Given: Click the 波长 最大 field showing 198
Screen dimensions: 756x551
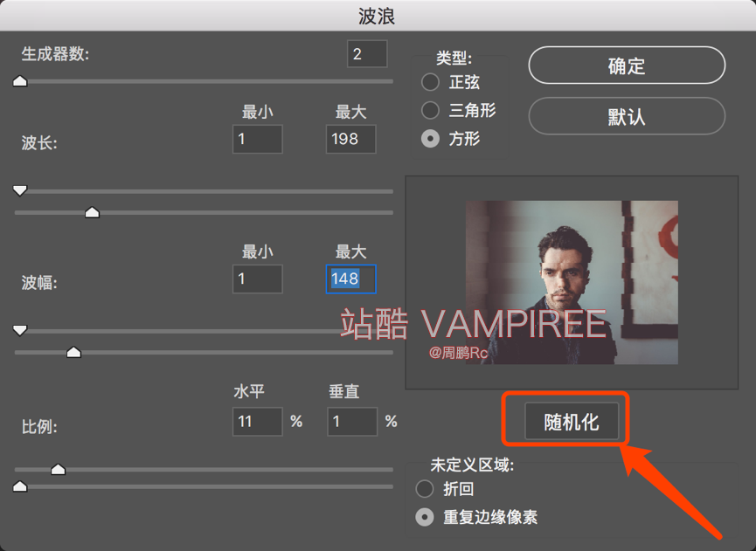Looking at the screenshot, I should click(351, 139).
